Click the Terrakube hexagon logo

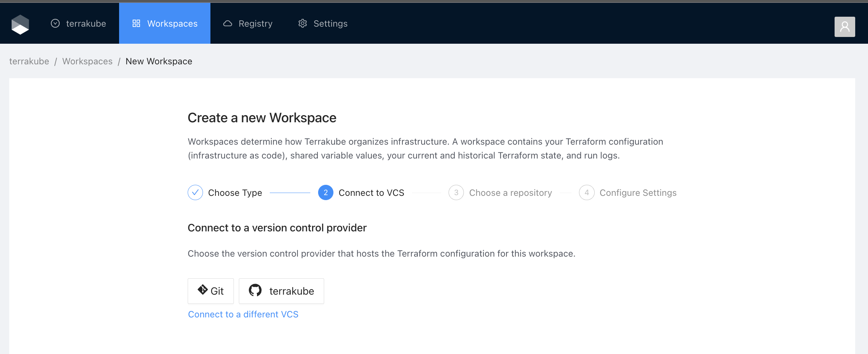(20, 24)
